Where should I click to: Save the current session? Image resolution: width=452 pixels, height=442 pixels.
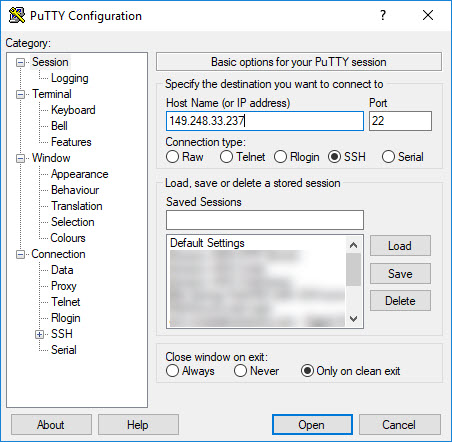400,274
